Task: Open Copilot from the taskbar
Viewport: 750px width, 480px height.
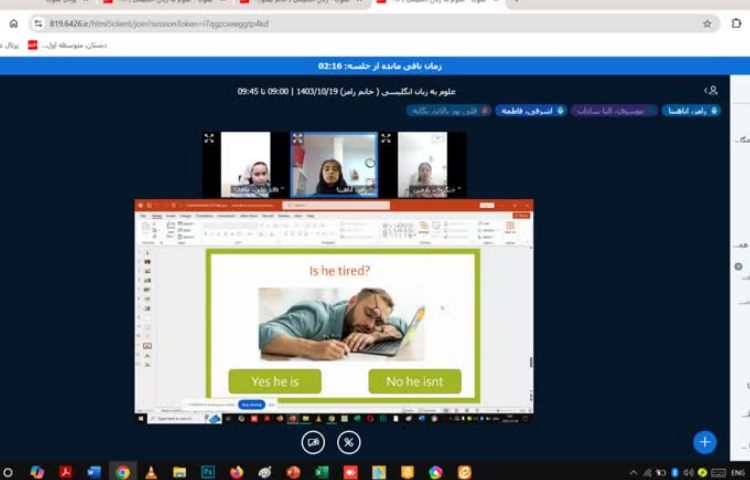Action: [37, 472]
